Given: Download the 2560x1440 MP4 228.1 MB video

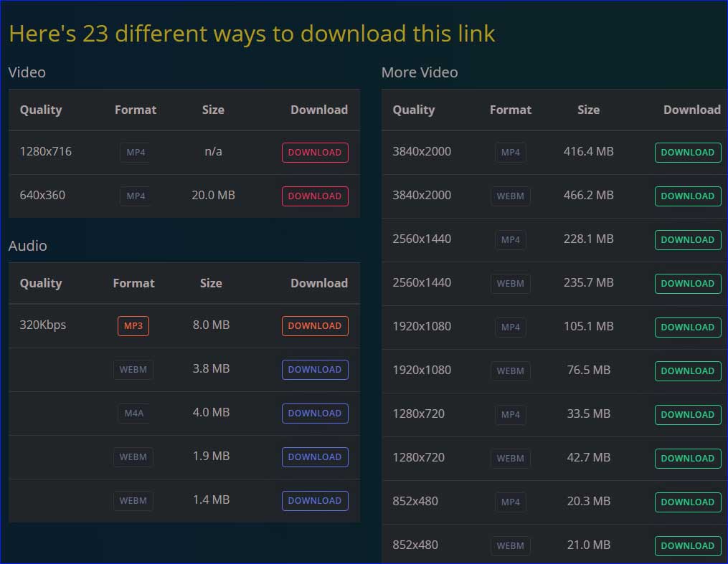Looking at the screenshot, I should point(687,240).
